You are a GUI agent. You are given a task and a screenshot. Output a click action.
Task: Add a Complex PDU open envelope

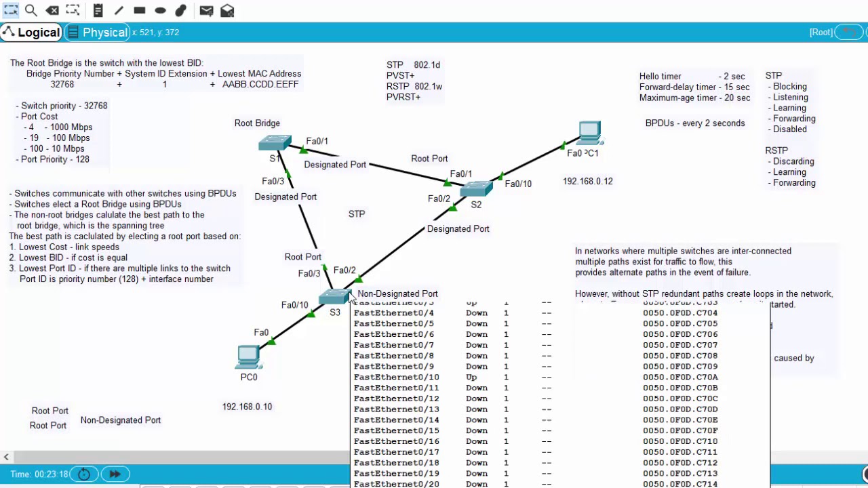[x=227, y=10]
